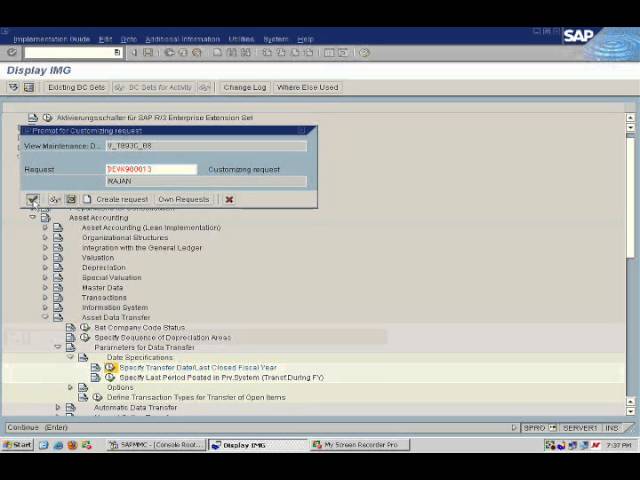Select Special Valuation tree row
This screenshot has width=640, height=480.
tap(111, 278)
